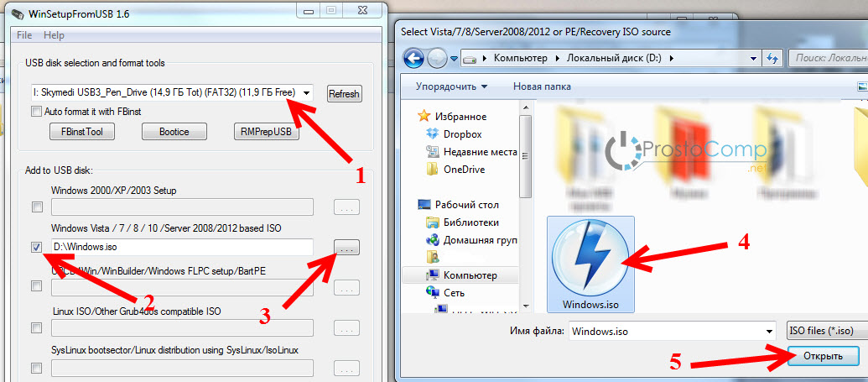Click the user folder icon below Домашняя группа
The image size is (868, 382).
(x=433, y=257)
